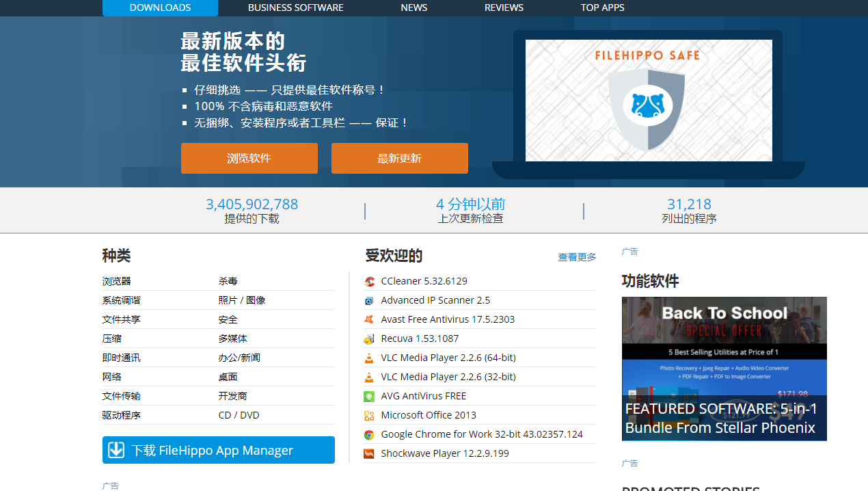Viewport: 868px width, 491px height.
Task: Open Google Chrome for Work 32-bit link
Action: coord(482,434)
